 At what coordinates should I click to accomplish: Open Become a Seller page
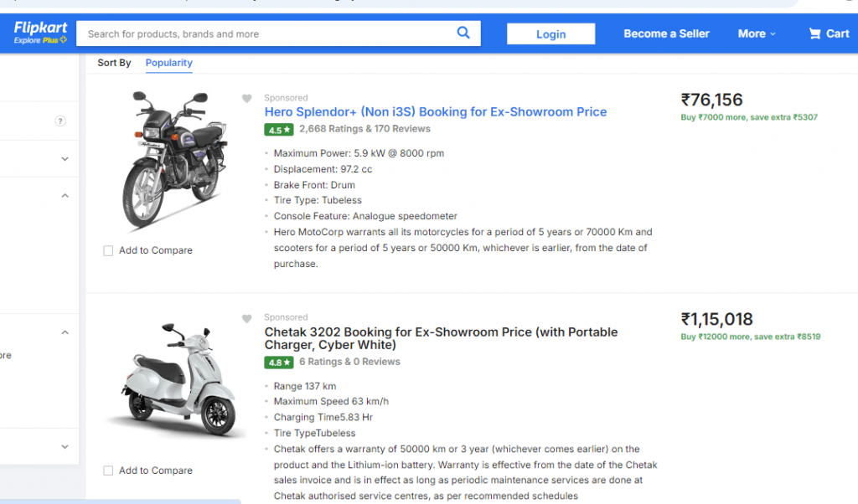tap(666, 33)
